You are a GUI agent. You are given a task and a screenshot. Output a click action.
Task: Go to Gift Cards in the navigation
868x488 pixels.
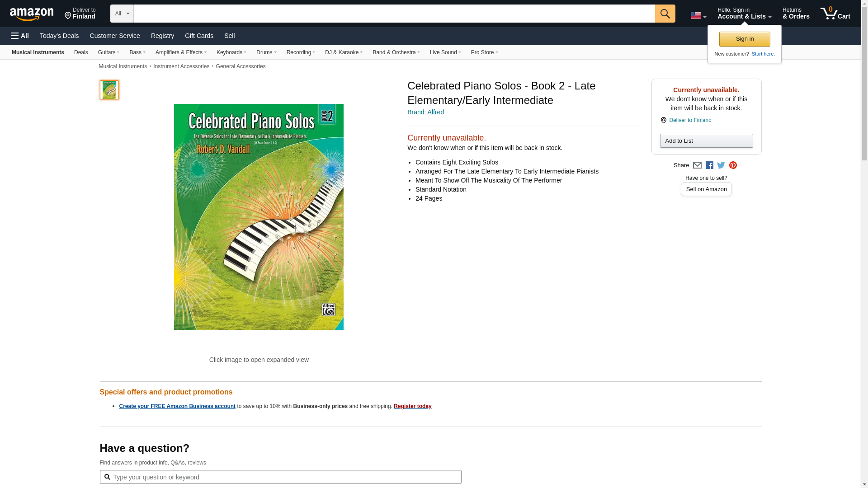(199, 36)
